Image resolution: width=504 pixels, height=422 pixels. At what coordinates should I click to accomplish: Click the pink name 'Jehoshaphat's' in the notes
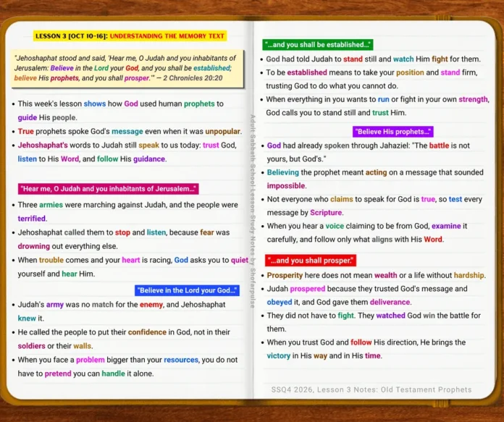click(x=43, y=145)
